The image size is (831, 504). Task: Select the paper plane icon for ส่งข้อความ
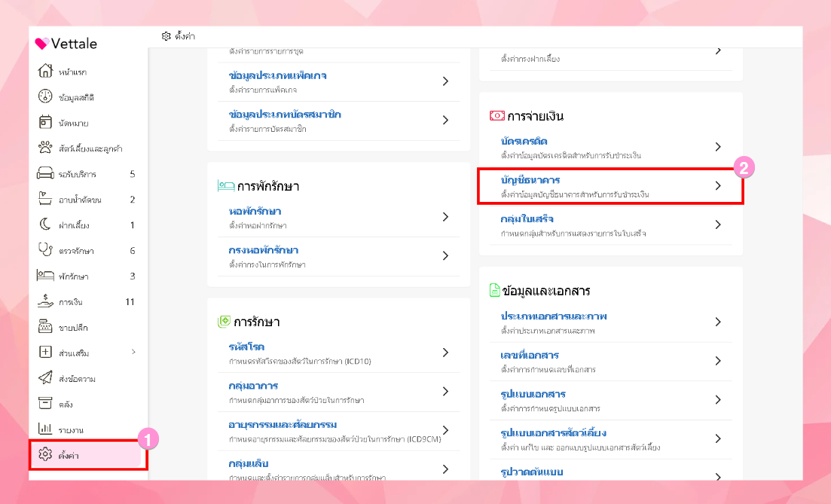pos(45,378)
